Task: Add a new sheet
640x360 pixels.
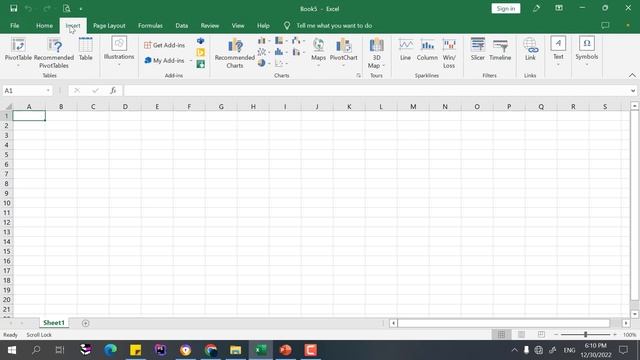Action: coord(85,323)
